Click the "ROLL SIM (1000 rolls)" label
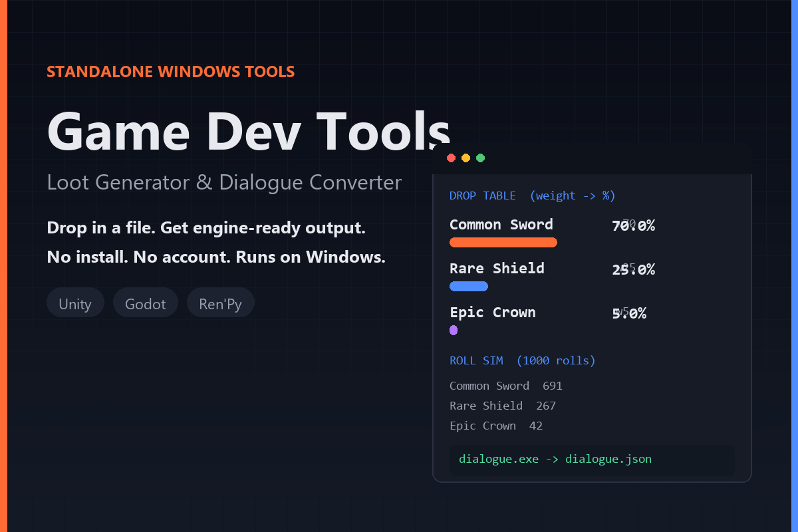Image resolution: width=798 pixels, height=532 pixels. [523, 360]
